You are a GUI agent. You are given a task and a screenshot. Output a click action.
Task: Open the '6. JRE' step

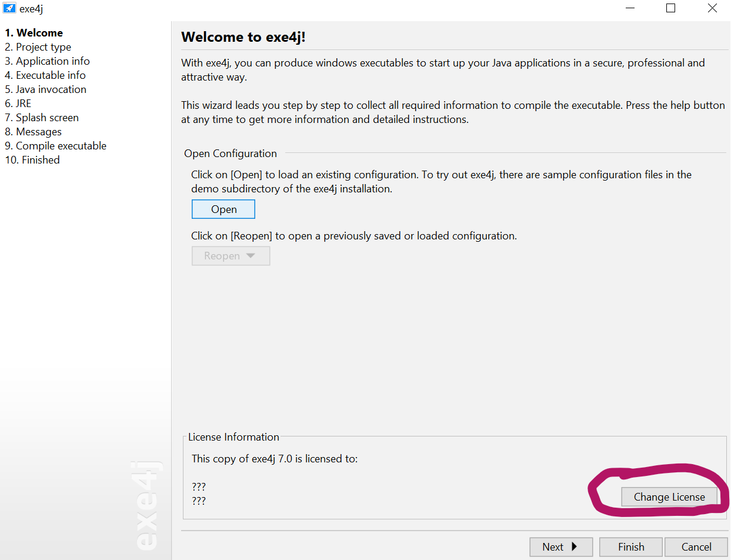tap(18, 104)
